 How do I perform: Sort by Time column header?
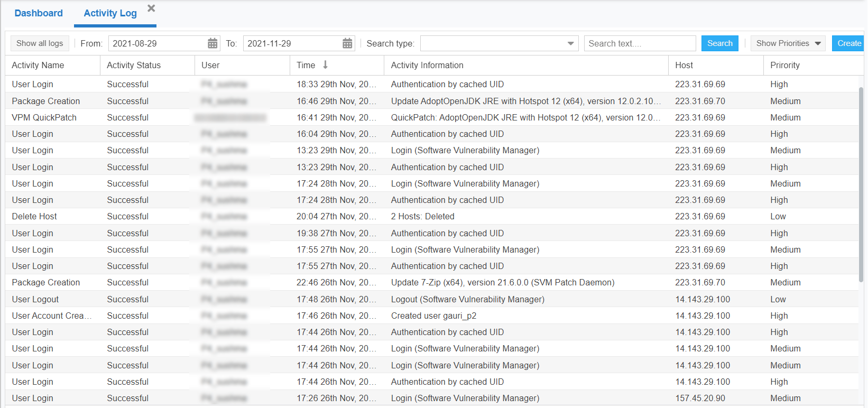306,65
